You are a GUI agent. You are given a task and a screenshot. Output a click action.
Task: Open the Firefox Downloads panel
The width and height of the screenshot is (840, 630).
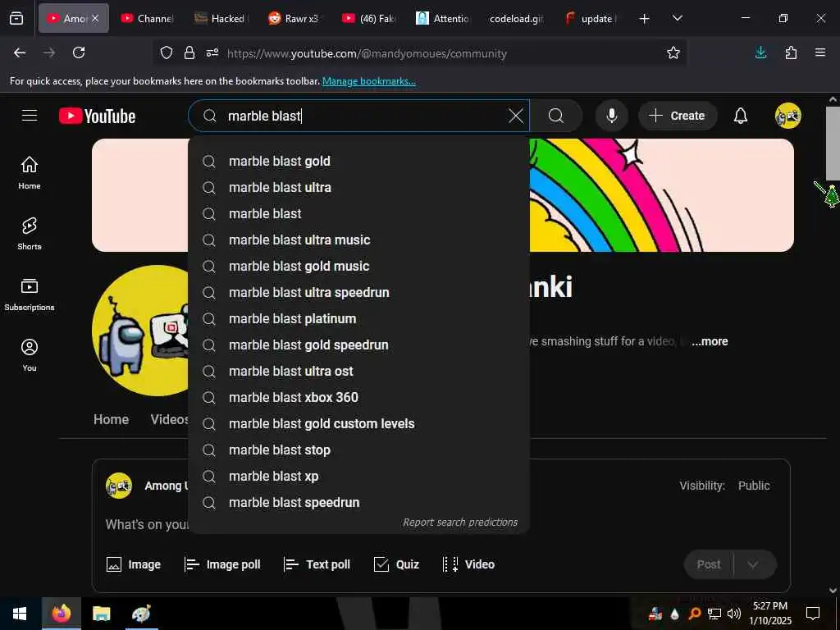(x=760, y=52)
